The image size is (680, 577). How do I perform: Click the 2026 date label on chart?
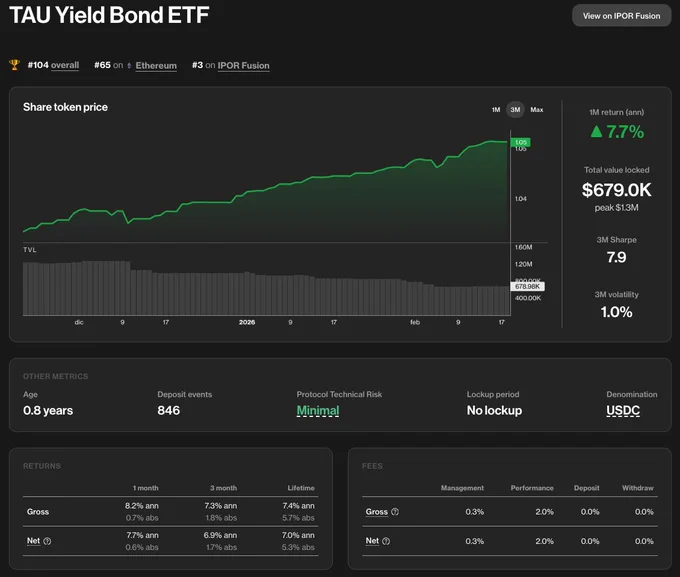click(x=247, y=322)
